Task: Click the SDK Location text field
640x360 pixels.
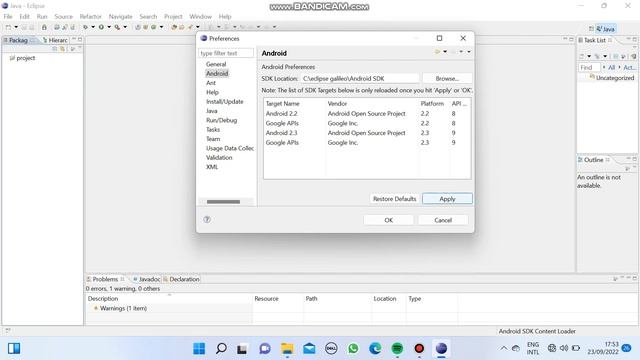Action: (360, 78)
